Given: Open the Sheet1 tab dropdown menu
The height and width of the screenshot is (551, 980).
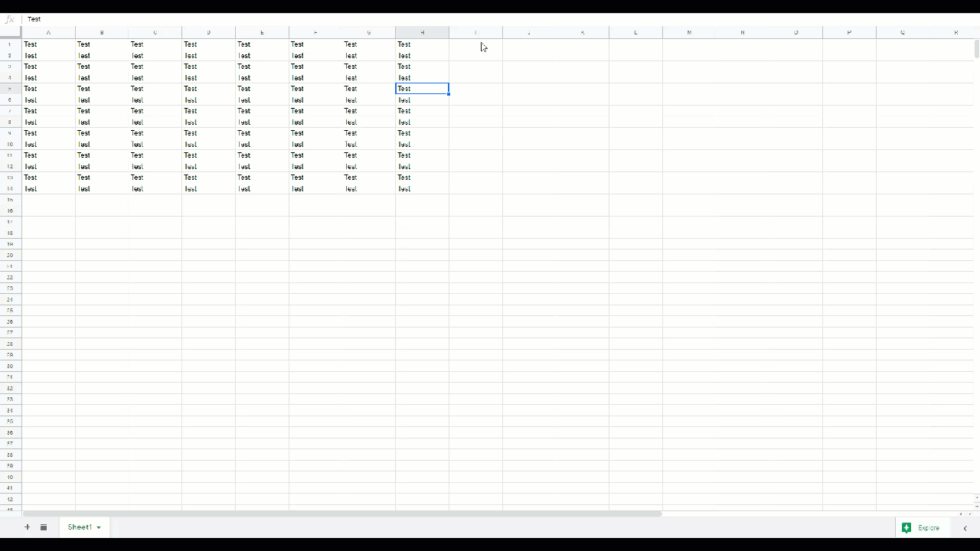Looking at the screenshot, I should point(98,527).
